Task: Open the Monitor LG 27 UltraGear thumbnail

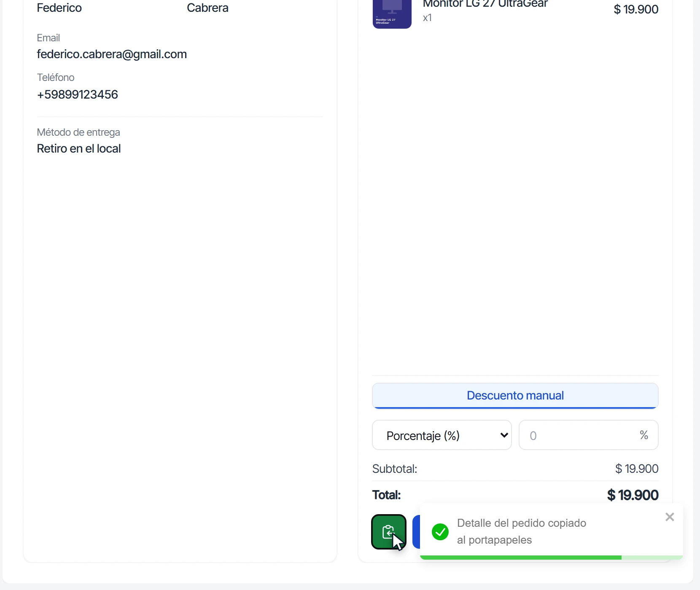Action: coord(392,13)
